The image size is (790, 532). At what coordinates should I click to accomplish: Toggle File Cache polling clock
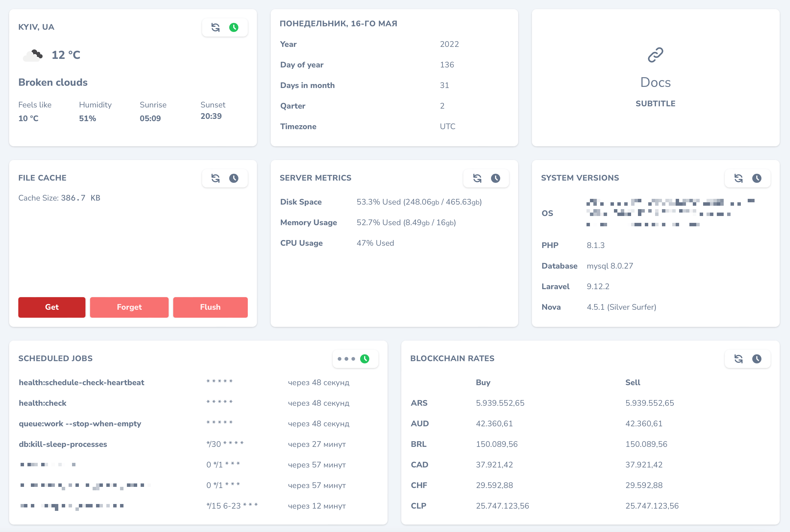[x=234, y=178]
